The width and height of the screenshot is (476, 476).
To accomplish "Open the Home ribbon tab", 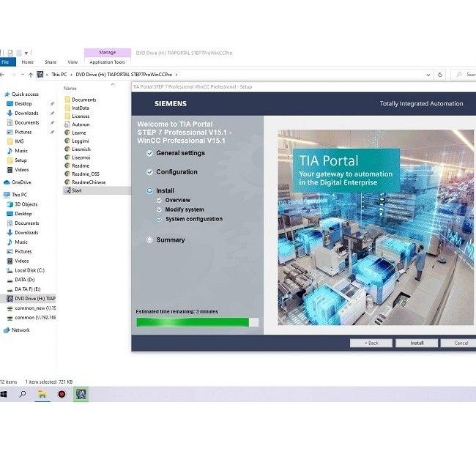I will (x=27, y=62).
